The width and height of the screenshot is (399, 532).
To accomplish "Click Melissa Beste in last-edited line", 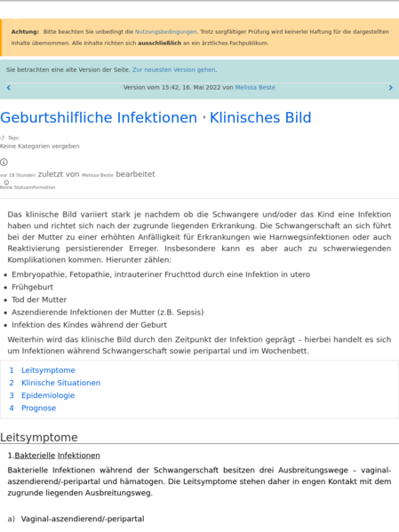I will (98, 175).
